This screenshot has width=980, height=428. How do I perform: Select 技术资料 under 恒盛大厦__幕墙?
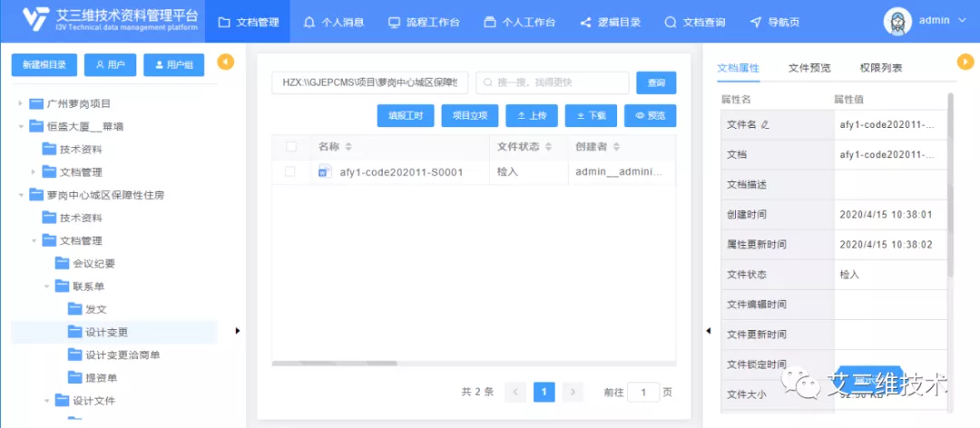click(x=82, y=150)
